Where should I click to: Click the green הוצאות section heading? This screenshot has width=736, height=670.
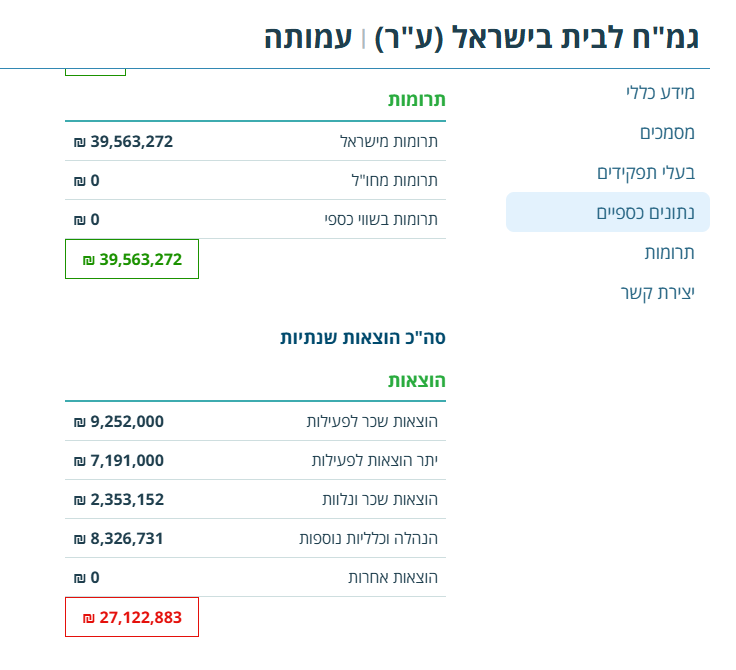coord(416,381)
